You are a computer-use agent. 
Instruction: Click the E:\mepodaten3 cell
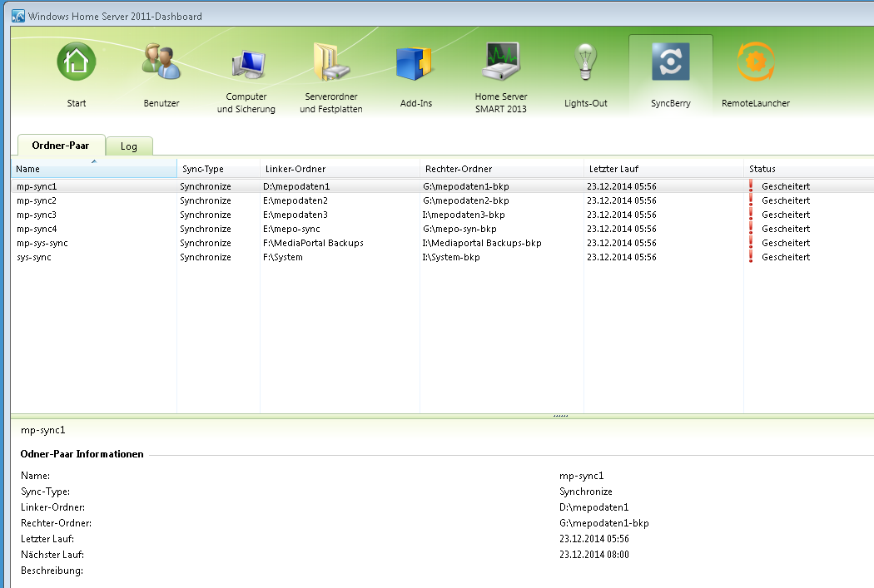pos(295,215)
